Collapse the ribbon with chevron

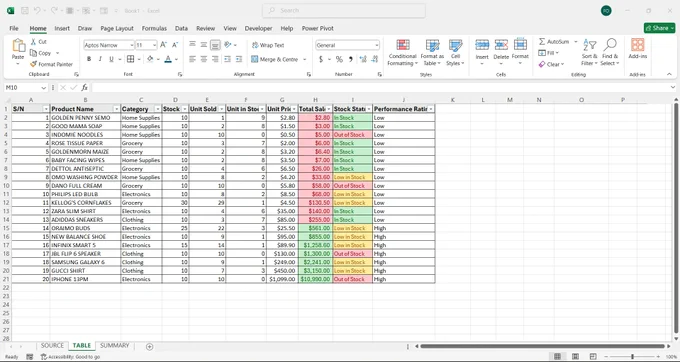(669, 75)
